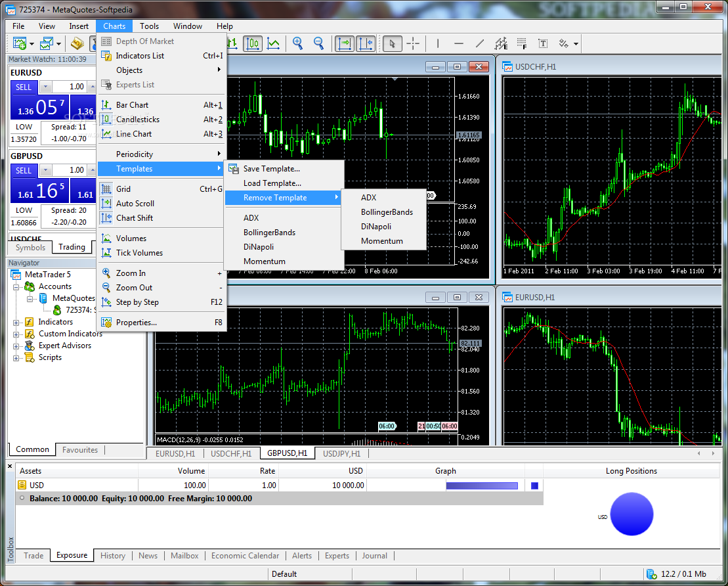The image size is (728, 586).
Task: Expand Expert Advisors tree node
Action: point(16,346)
